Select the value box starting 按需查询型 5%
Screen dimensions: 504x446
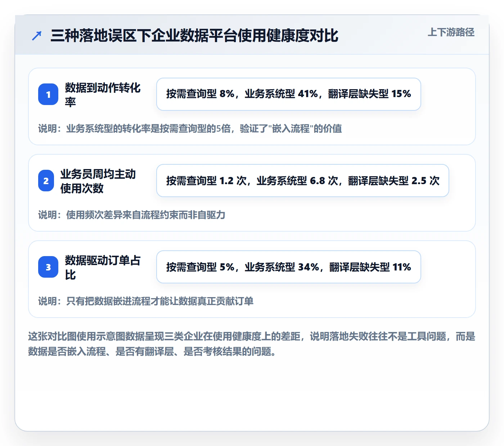[289, 267]
